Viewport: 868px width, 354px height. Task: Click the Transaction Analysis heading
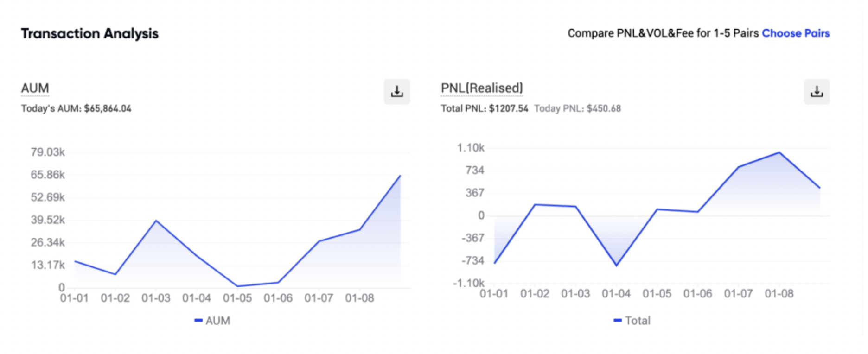pyautogui.click(x=89, y=33)
